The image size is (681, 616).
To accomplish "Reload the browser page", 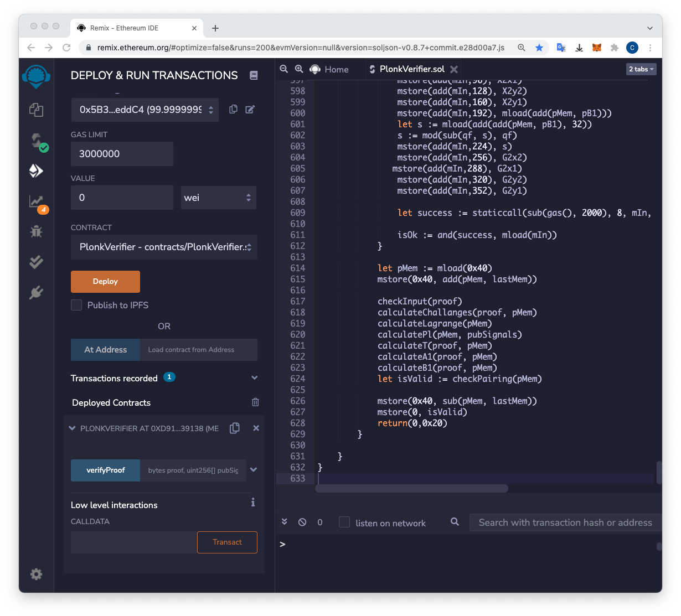I will coord(66,48).
